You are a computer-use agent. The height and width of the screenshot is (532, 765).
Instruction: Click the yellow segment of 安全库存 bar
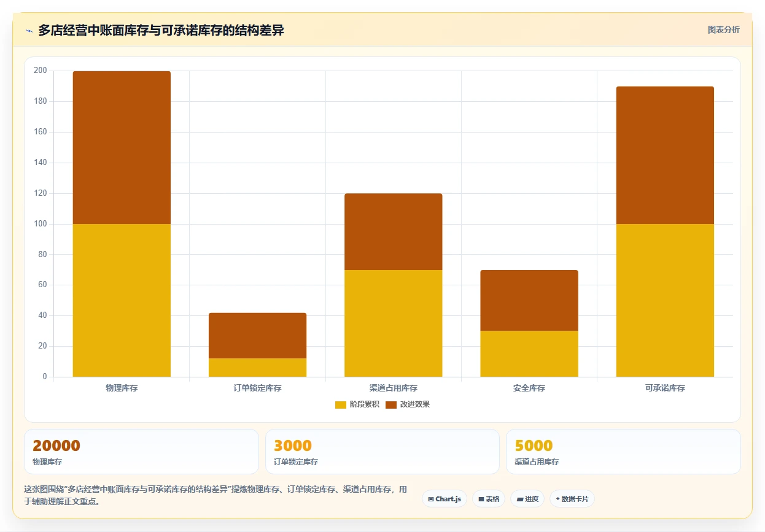(x=529, y=354)
